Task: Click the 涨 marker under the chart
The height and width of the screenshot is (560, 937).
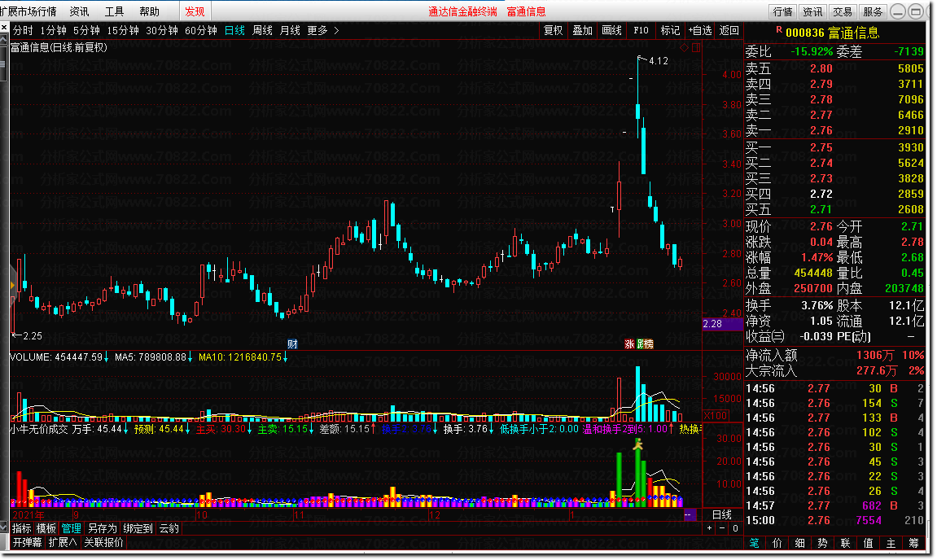Action: coord(629,343)
